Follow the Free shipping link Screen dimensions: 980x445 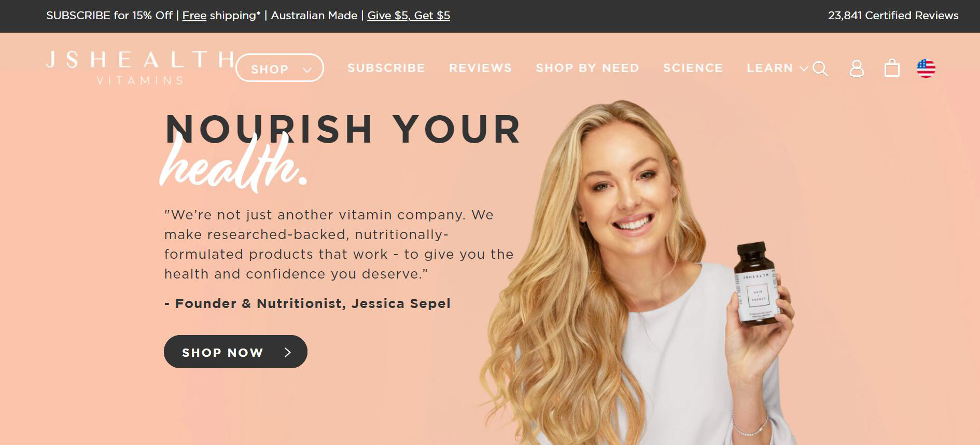[x=194, y=16]
